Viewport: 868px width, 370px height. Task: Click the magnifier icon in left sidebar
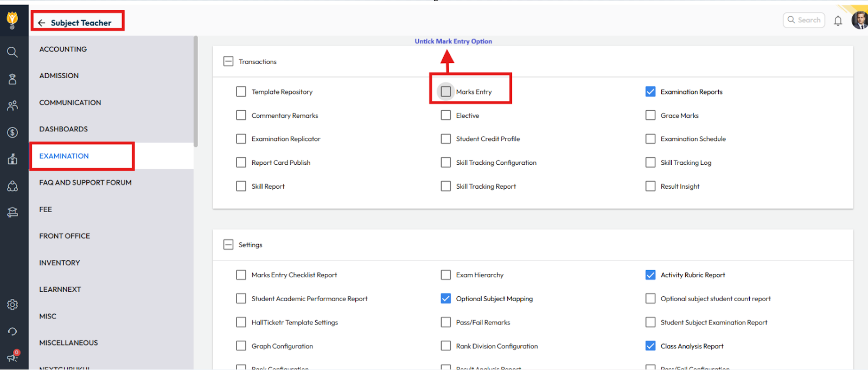(12, 52)
